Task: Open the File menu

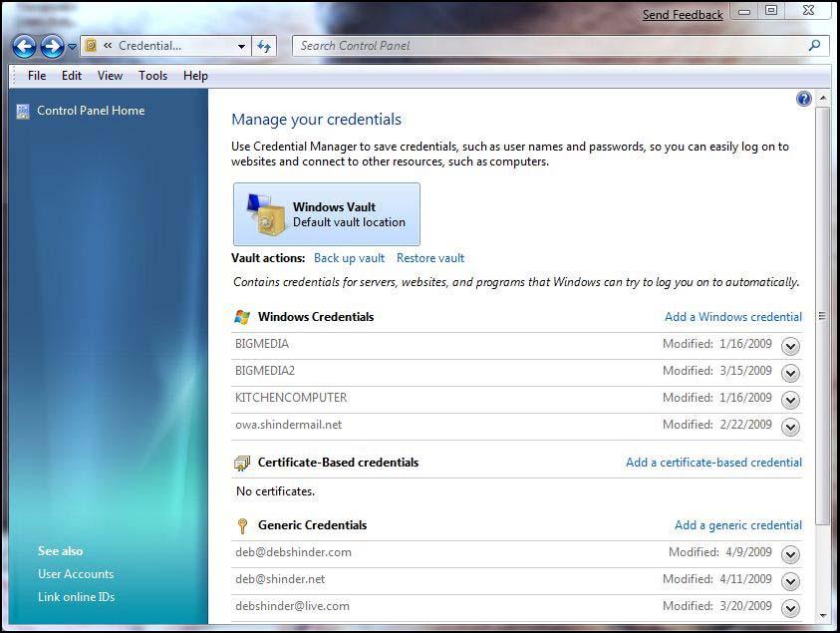Action: pos(37,76)
